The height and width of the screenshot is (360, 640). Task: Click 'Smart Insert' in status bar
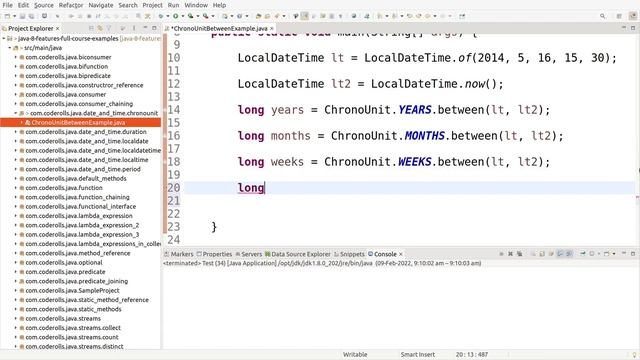(x=418, y=354)
